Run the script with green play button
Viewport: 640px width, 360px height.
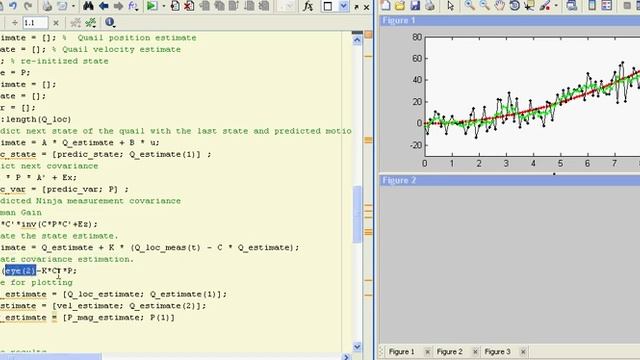[x=152, y=6]
